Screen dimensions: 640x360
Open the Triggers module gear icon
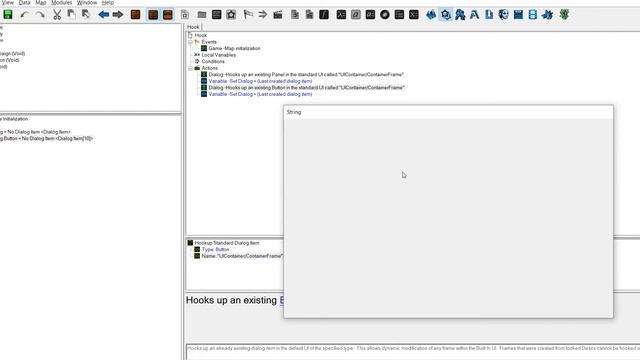[446, 15]
